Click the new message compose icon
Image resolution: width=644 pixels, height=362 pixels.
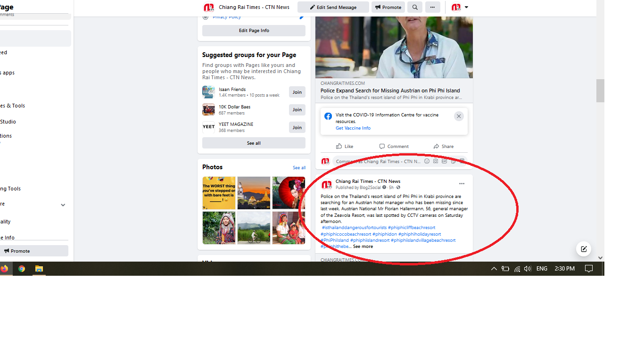tap(584, 249)
